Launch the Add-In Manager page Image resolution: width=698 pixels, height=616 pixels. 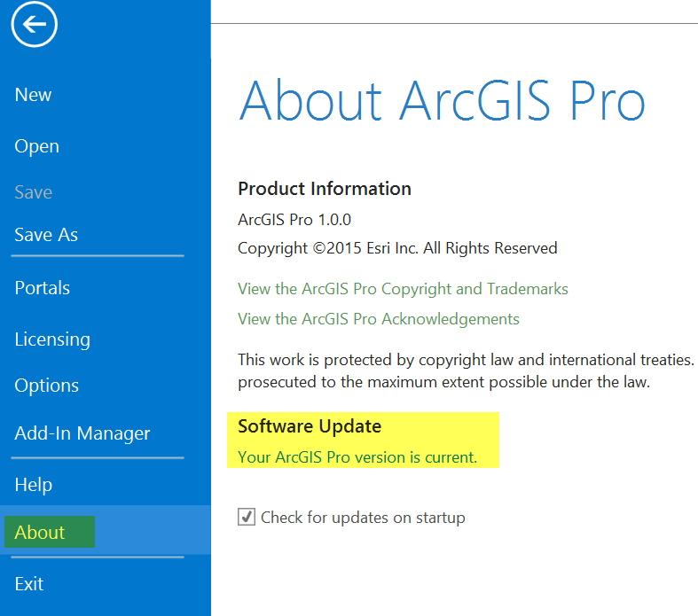82,433
